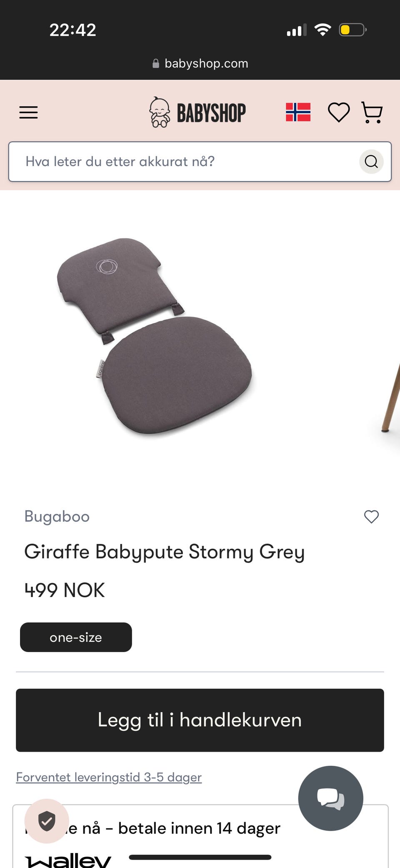Open wishlist heart icon in header

(x=339, y=112)
